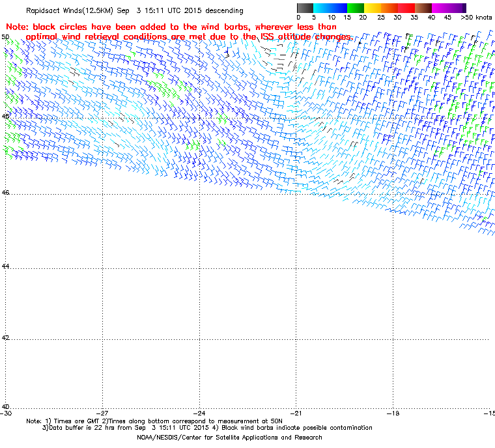Click the legend scale label '20'
The width and height of the screenshot is (495, 448).
pyautogui.click(x=363, y=18)
